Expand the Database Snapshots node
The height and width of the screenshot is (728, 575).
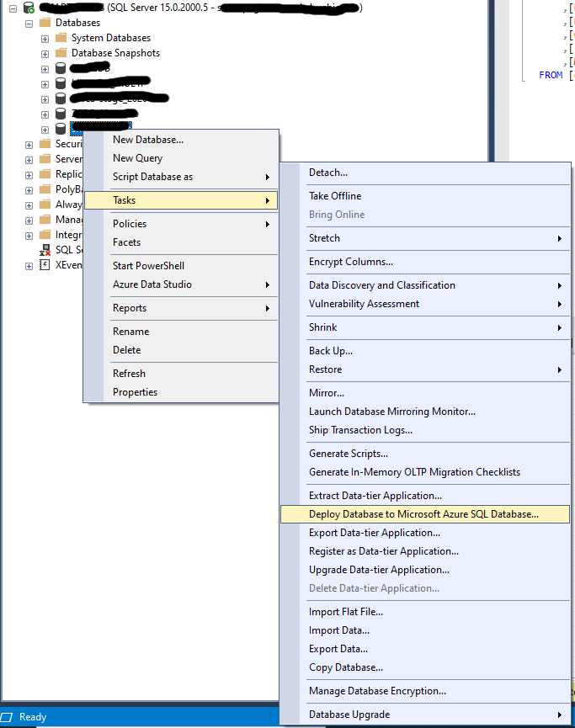click(x=45, y=54)
